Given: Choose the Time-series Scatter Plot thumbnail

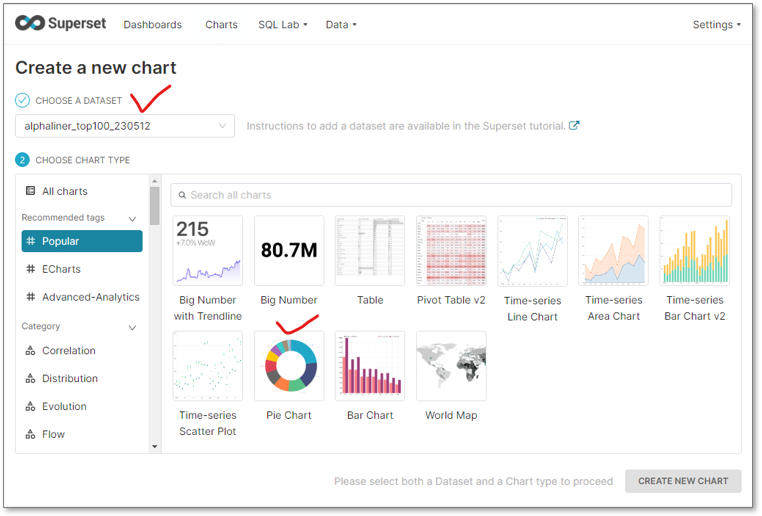Looking at the screenshot, I should point(208,366).
